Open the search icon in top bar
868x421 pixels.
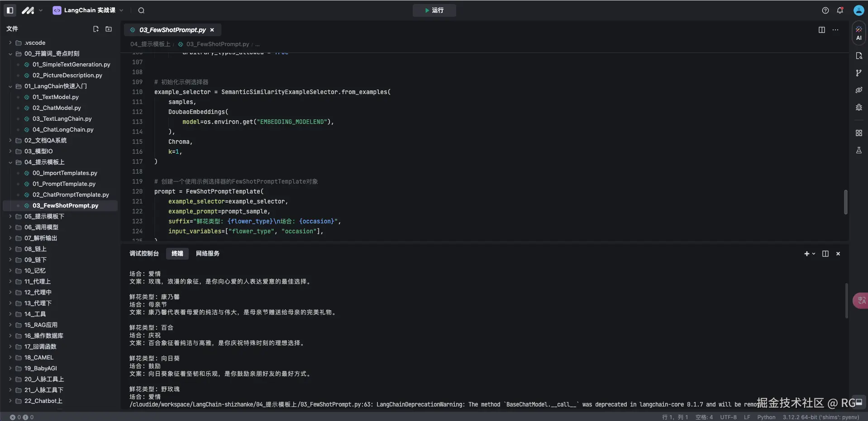(141, 10)
